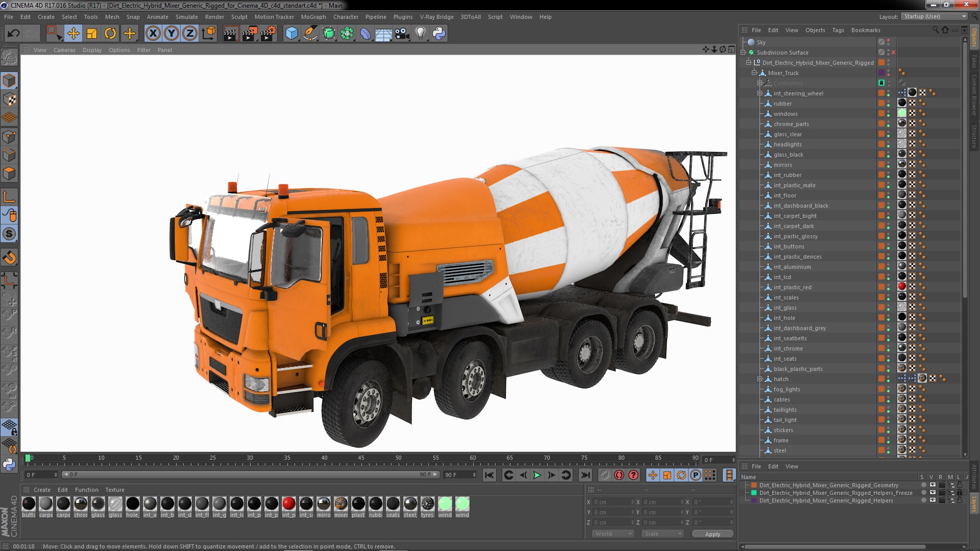Open the MoGraph menu

point(313,17)
